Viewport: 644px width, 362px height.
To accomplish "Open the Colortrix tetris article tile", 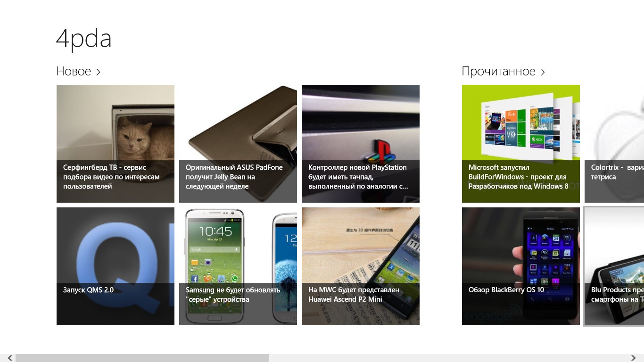I will tap(614, 144).
